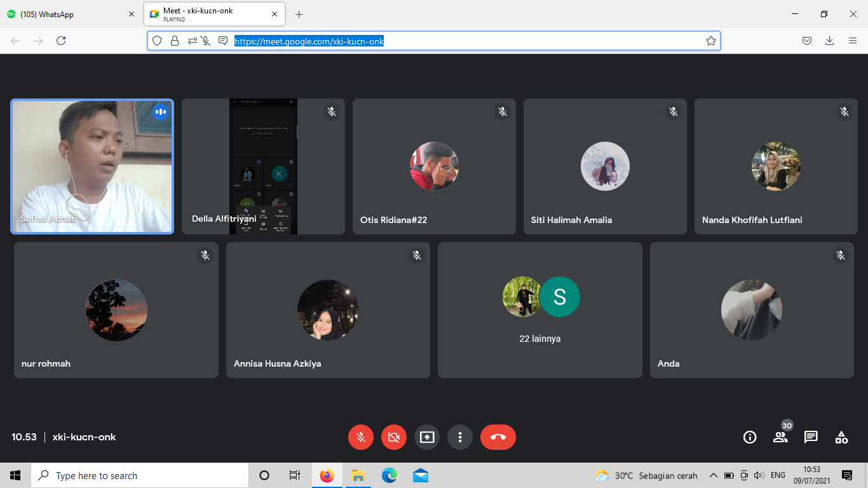This screenshot has height=488, width=868.
Task: Reload the Meet page
Action: point(61,41)
